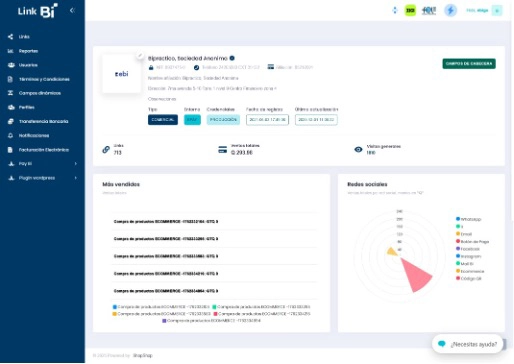Viewport: 514px width, 364px height.
Task: Click the credit card icon beside Ventas totales
Action: [222, 150]
